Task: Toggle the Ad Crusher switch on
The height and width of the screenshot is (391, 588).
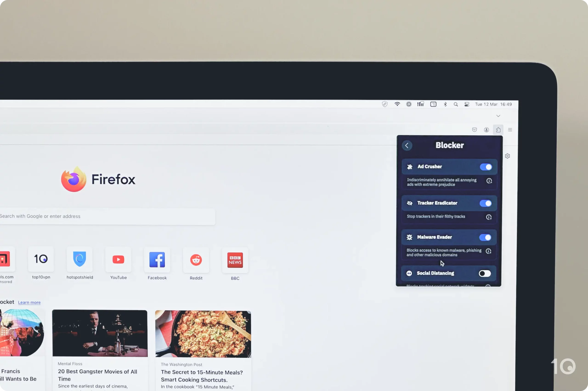Action: click(x=486, y=167)
